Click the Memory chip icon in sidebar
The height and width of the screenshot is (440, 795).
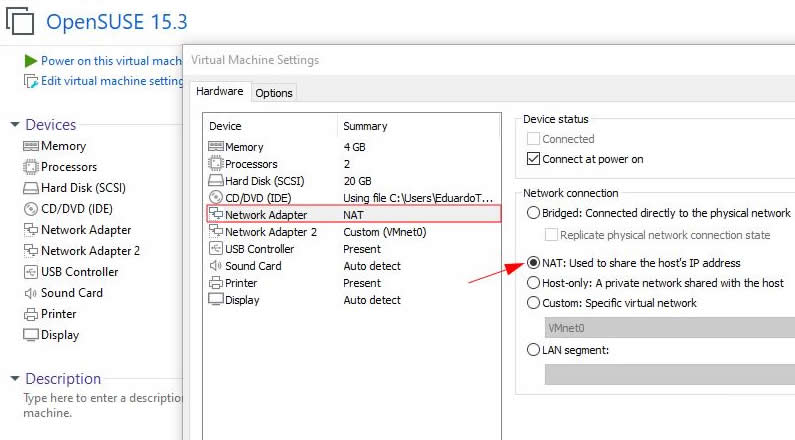click(x=30, y=146)
